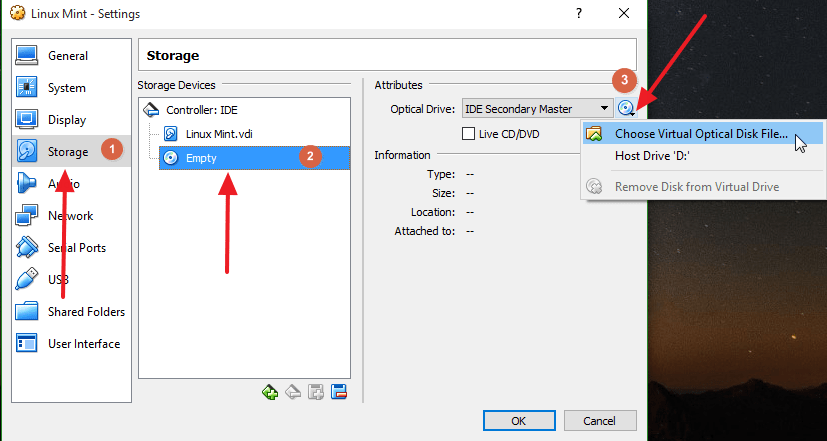The width and height of the screenshot is (827, 441).
Task: Click the Shared Folders folder icon
Action: [26, 312]
